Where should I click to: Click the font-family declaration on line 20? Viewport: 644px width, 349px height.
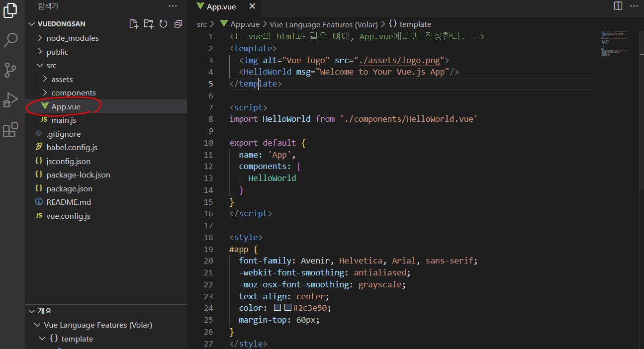click(358, 261)
